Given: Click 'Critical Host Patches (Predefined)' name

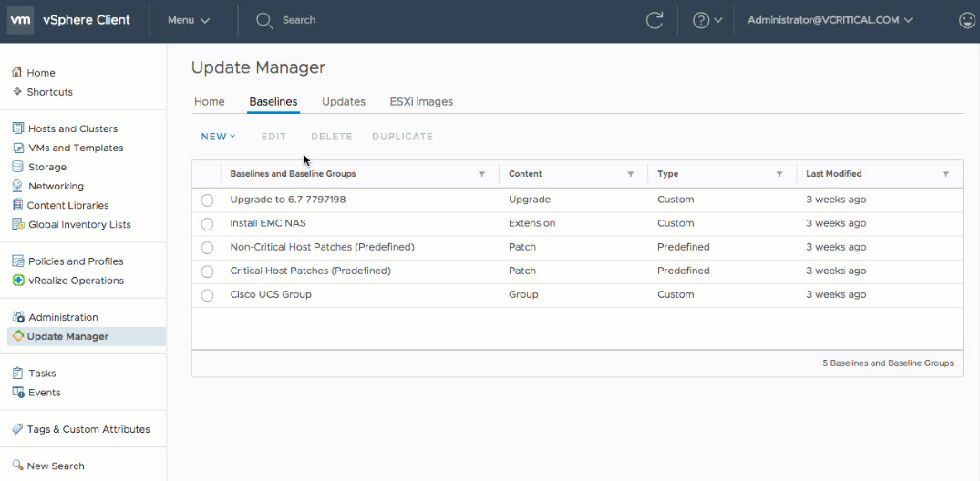Looking at the screenshot, I should (x=310, y=271).
